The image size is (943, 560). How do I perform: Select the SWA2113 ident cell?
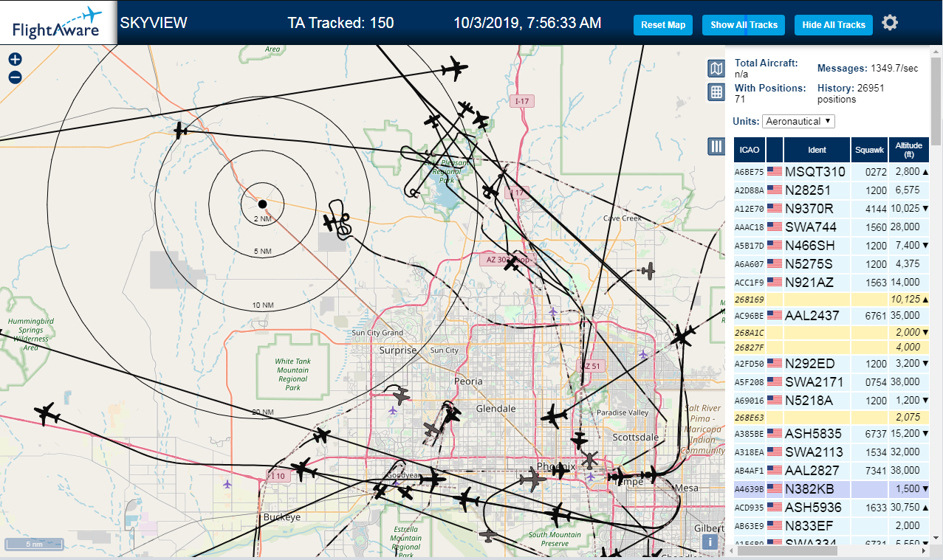tap(817, 452)
